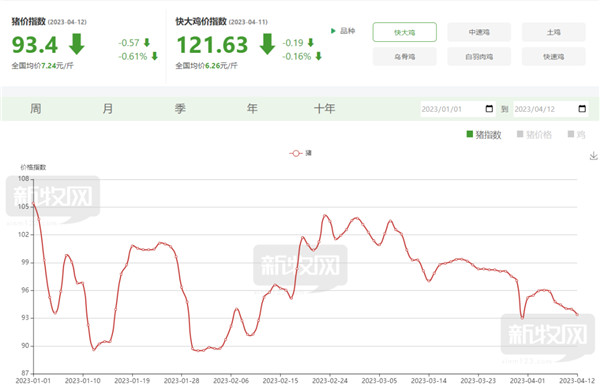Enable the 鸡 legend series
This screenshot has width=600, height=392.
coord(577,134)
